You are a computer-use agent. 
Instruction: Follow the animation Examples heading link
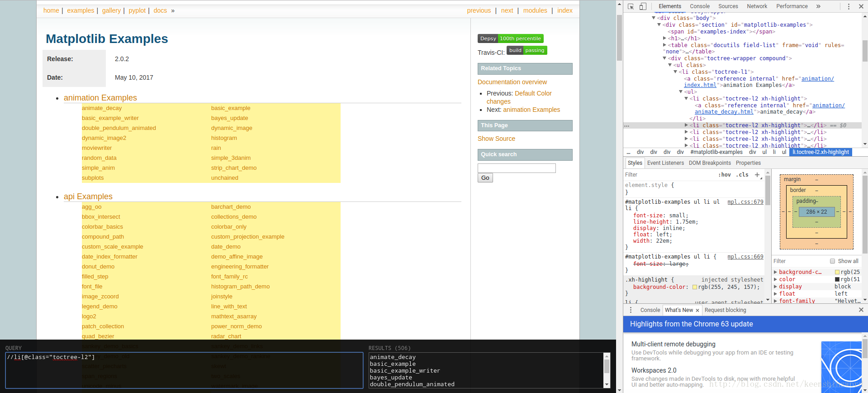pyautogui.click(x=100, y=98)
